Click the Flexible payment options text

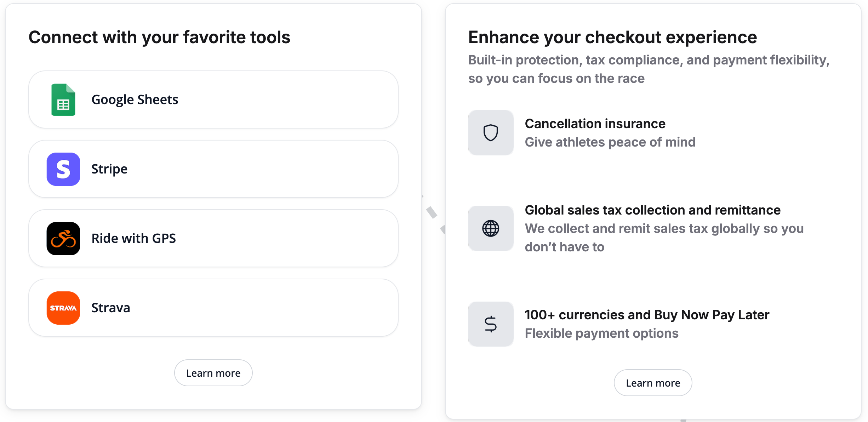tap(601, 333)
